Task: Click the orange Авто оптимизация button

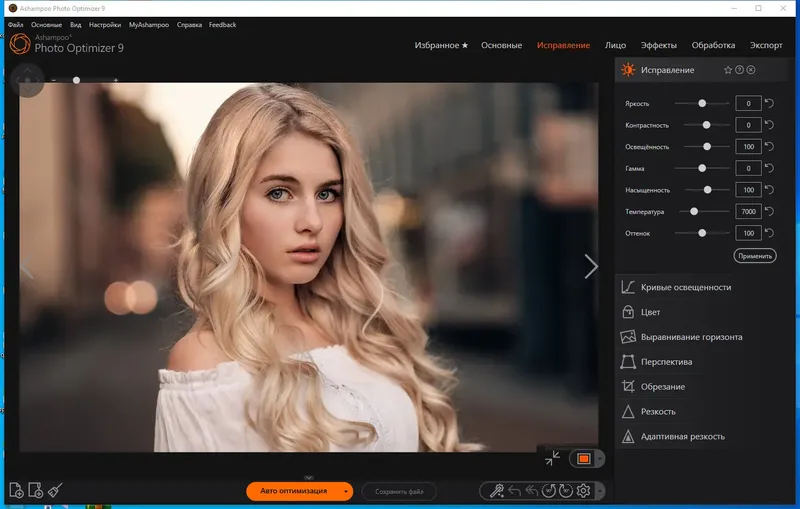Action: 293,491
